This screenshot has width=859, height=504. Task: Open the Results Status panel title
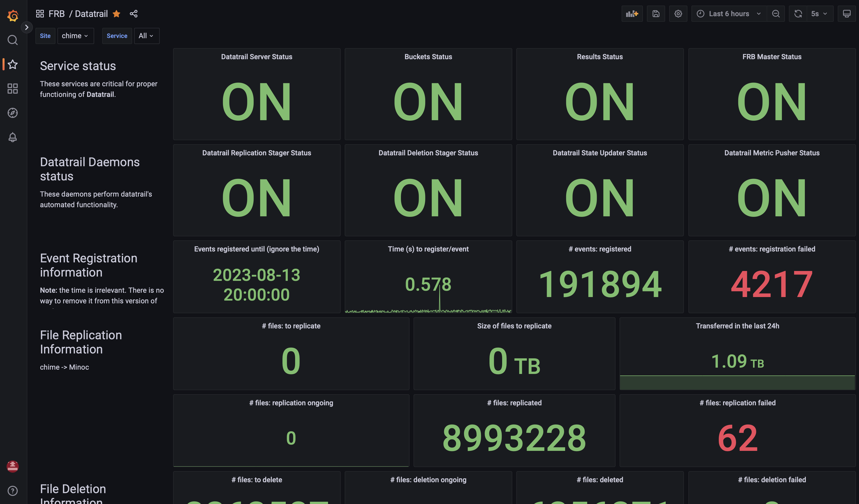point(600,57)
